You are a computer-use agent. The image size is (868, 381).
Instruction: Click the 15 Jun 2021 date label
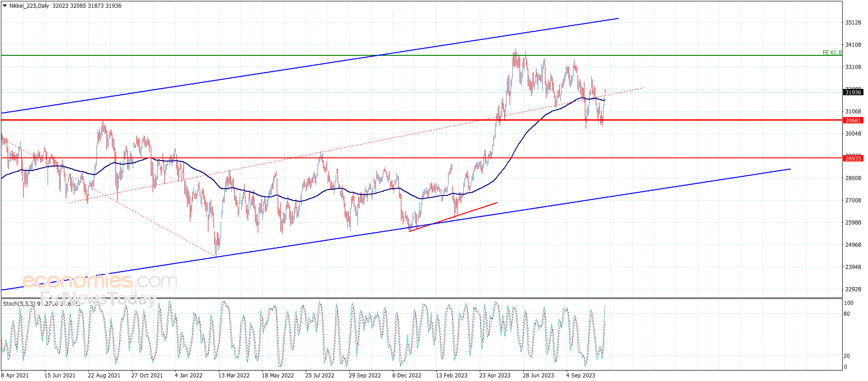60,376
